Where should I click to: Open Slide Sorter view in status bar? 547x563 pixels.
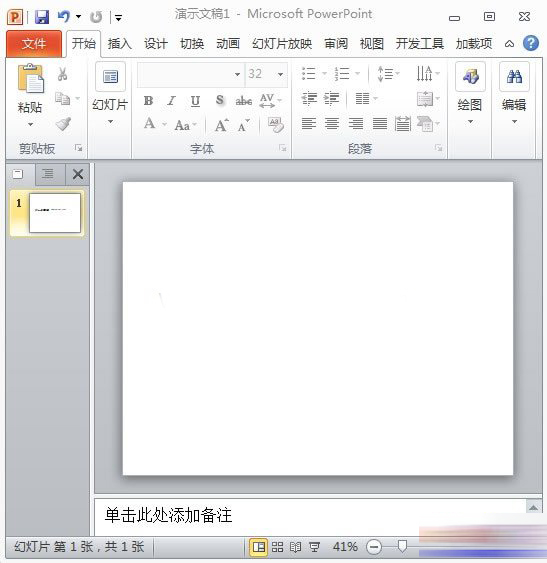tap(277, 547)
